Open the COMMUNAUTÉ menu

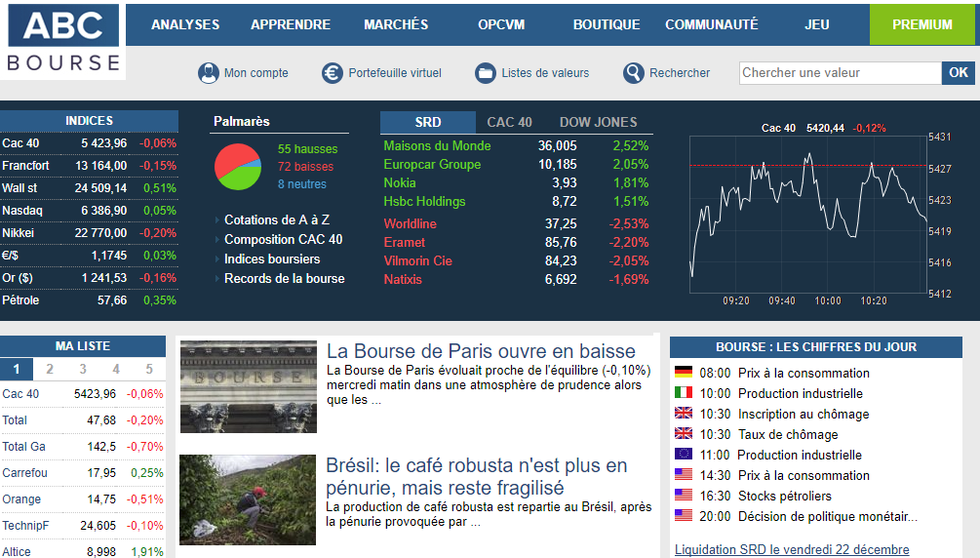(711, 24)
